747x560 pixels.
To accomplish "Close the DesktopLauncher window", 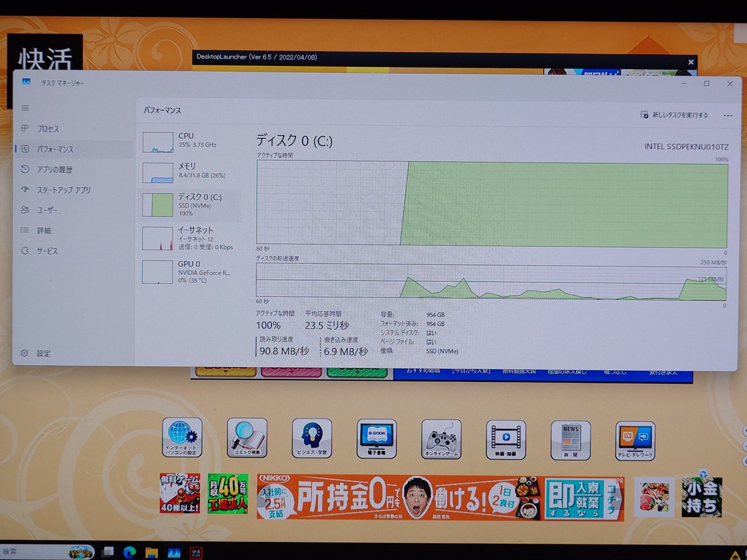I will click(x=690, y=62).
